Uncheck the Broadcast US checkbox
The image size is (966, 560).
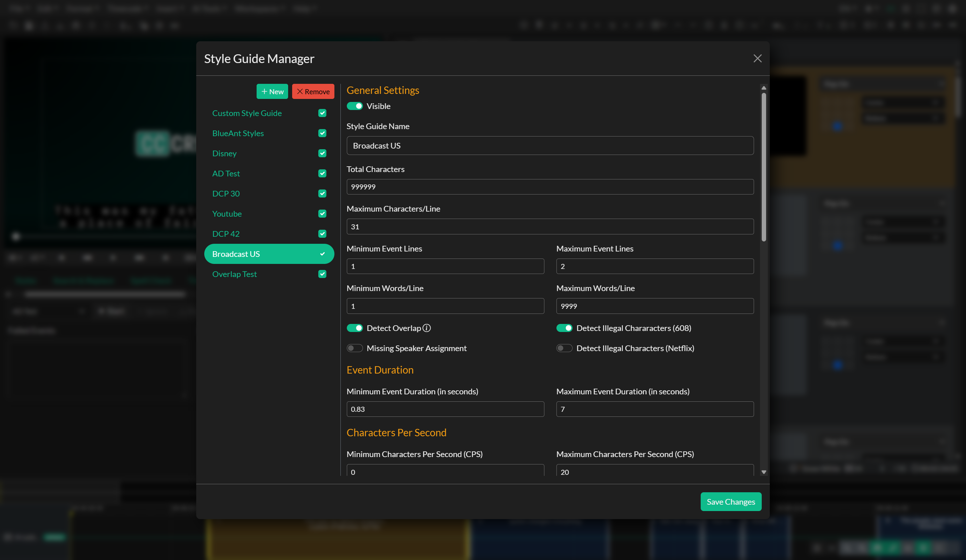322,254
